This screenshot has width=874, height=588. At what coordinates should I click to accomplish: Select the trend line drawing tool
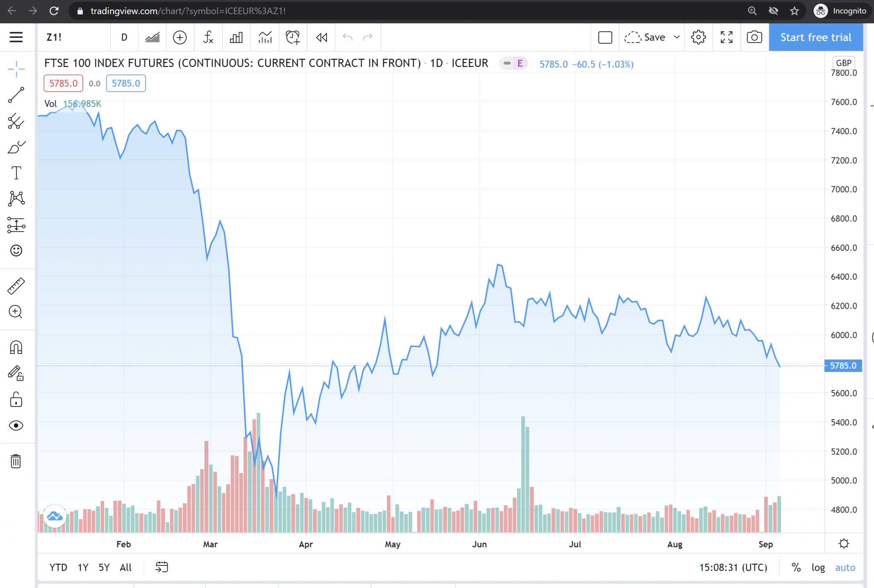pyautogui.click(x=16, y=95)
